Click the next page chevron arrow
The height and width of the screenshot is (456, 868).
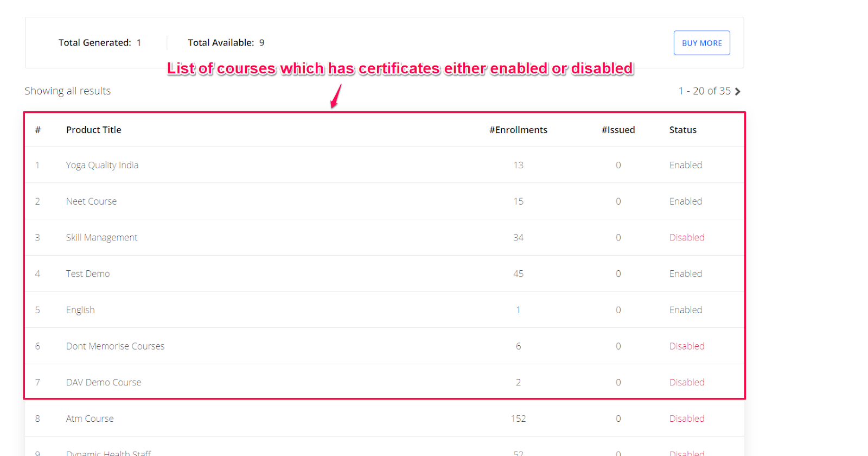click(x=738, y=91)
